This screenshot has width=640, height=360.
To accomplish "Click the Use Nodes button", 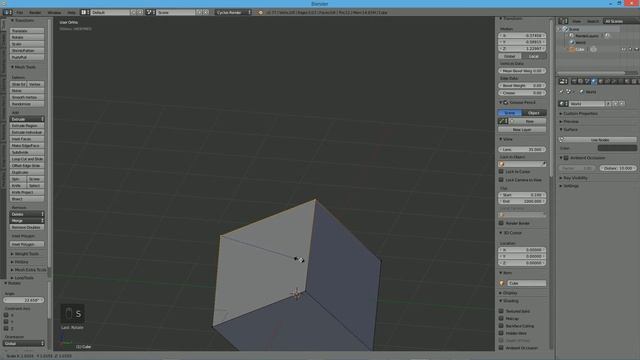I will pyautogui.click(x=598, y=140).
